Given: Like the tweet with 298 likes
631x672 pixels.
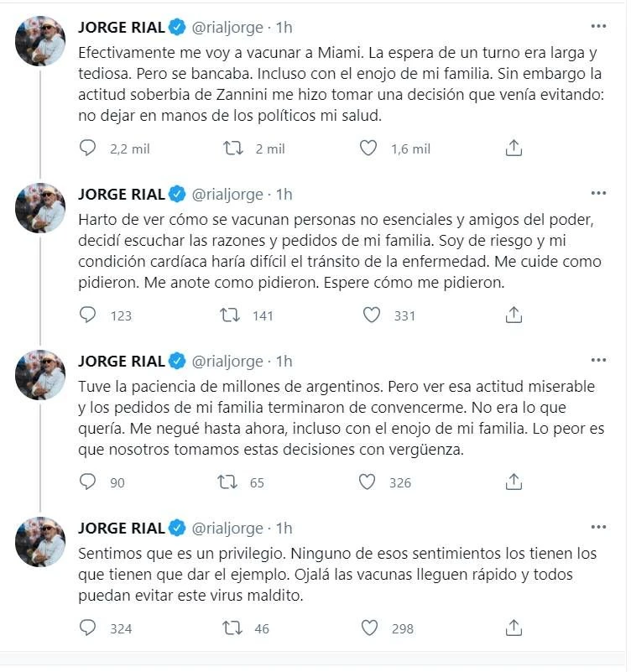Looking at the screenshot, I should 368,628.
